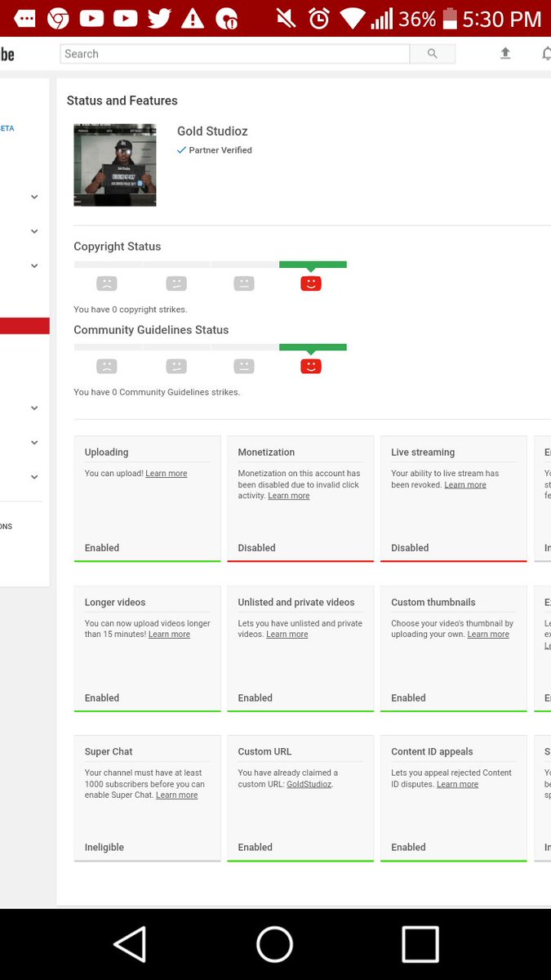Screen dimensions: 551x980
Task: Click the Copyright Status heading
Action: pos(118,247)
